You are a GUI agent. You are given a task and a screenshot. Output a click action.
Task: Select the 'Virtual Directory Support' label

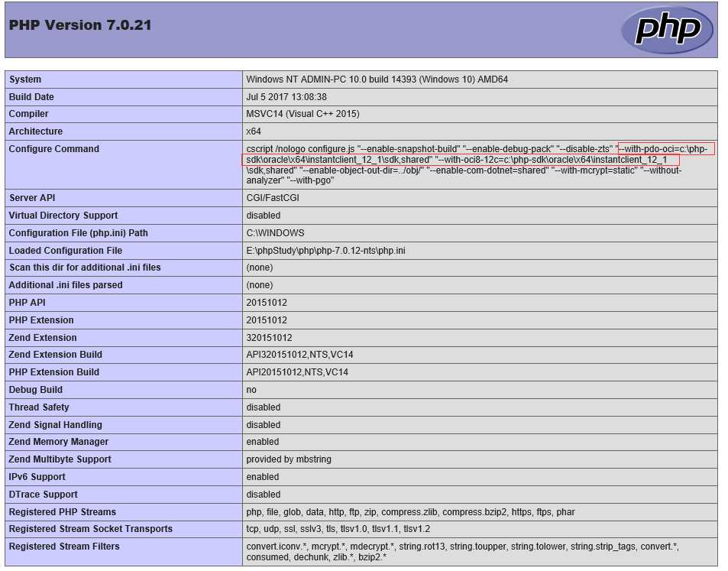(63, 216)
